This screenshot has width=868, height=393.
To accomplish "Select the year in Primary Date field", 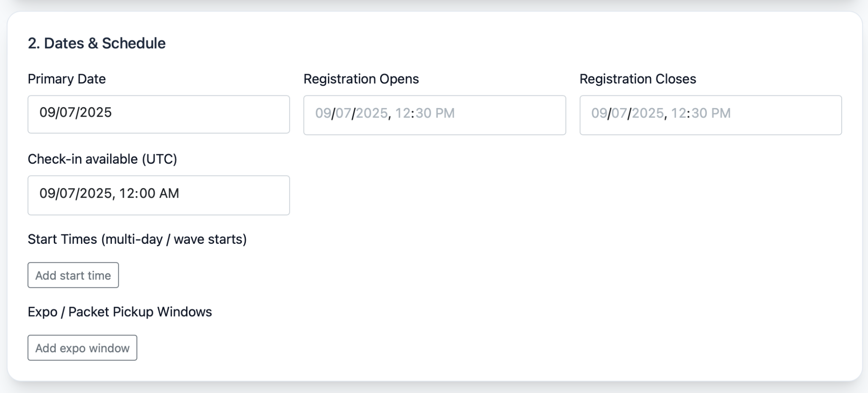I will click(96, 112).
